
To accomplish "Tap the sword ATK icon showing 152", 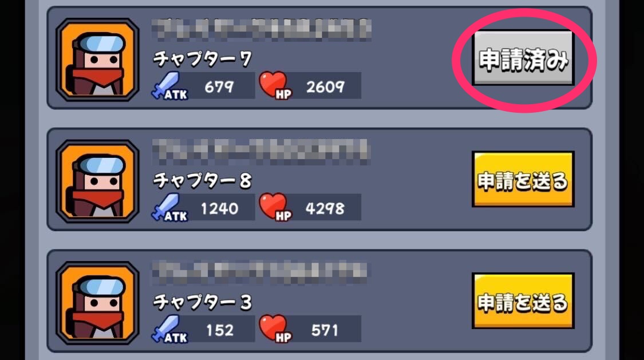I will 169,329.
